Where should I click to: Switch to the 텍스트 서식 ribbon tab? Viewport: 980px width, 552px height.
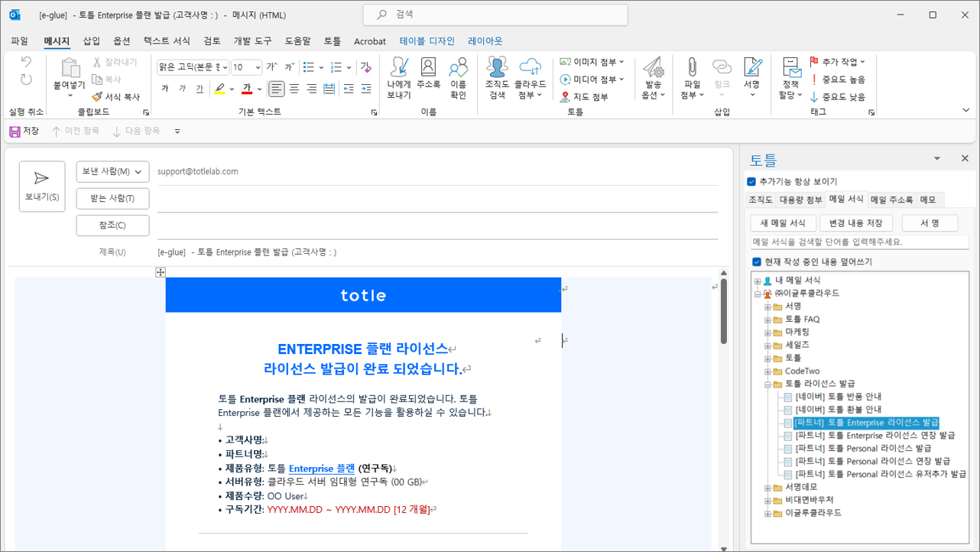pos(167,41)
